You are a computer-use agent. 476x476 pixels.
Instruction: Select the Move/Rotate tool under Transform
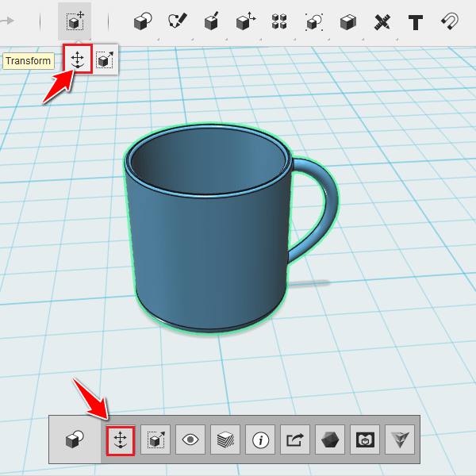(78, 59)
